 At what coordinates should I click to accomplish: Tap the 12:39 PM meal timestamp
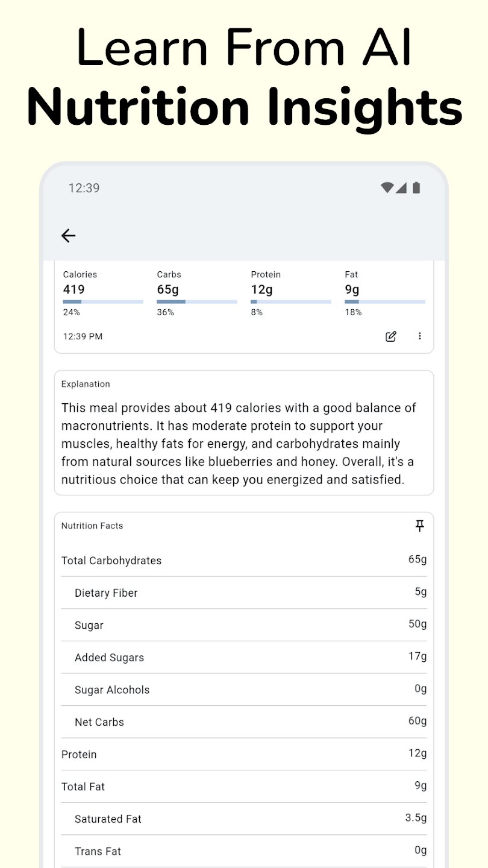coord(83,336)
